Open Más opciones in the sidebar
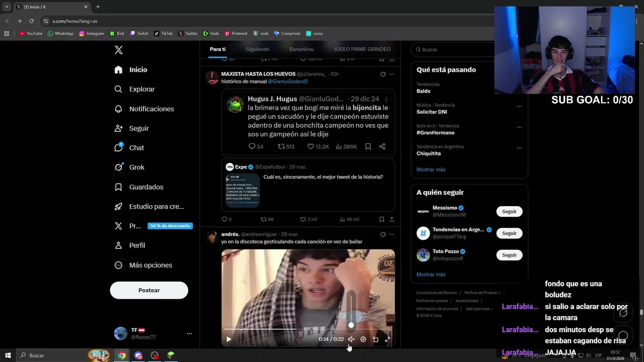The height and width of the screenshot is (362, 644). (x=143, y=265)
